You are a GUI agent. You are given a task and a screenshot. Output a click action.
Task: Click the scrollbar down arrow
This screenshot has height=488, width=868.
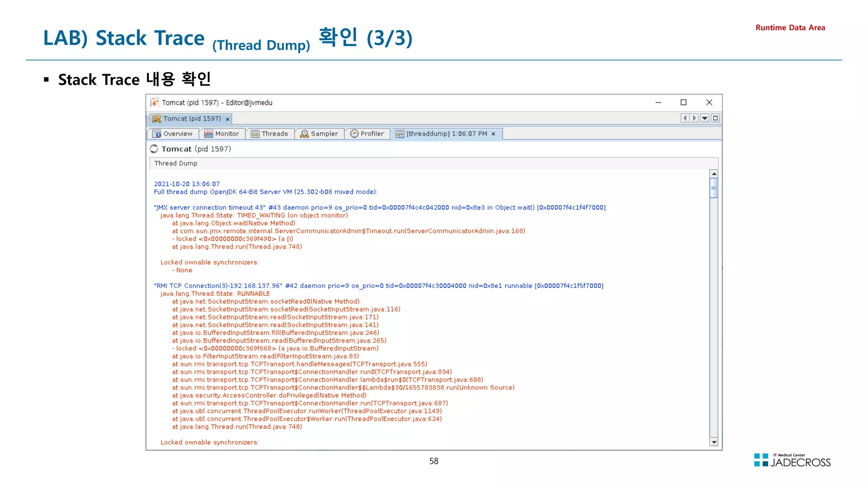click(x=714, y=442)
